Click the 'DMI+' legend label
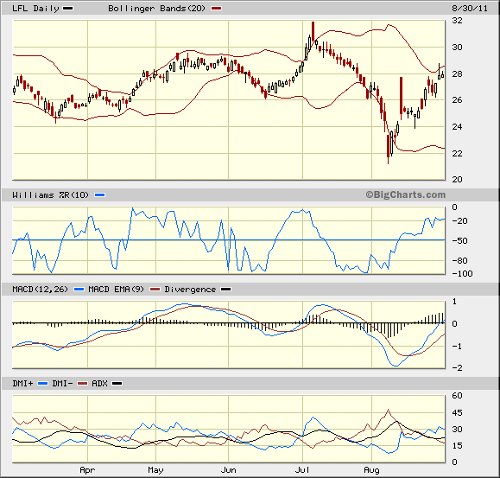500x478 pixels. tap(23, 384)
